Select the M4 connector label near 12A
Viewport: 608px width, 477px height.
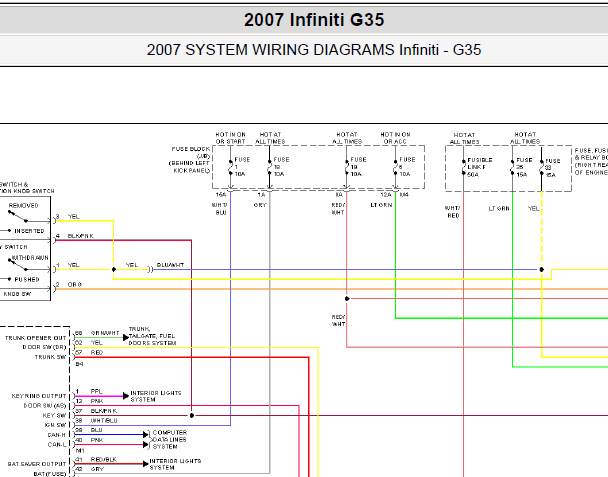click(404, 195)
